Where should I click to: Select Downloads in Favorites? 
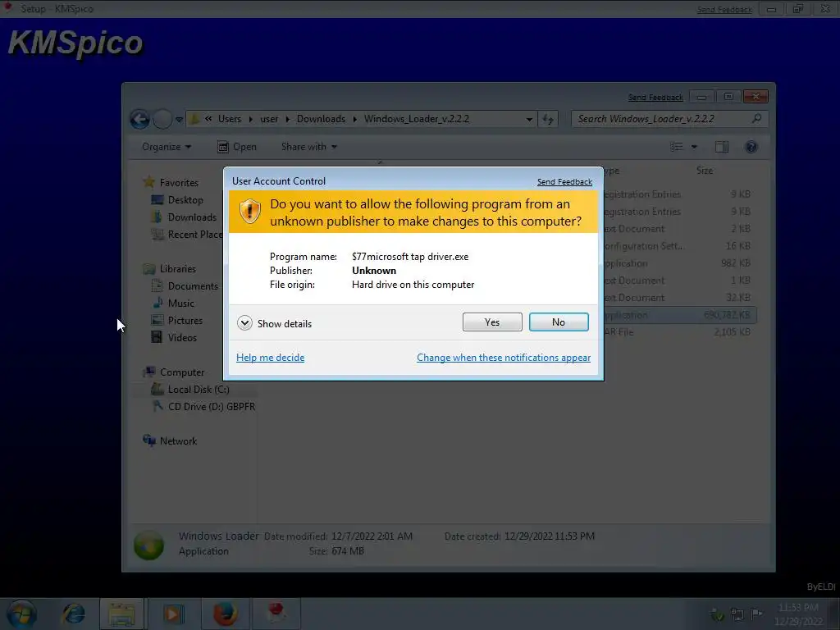point(192,217)
